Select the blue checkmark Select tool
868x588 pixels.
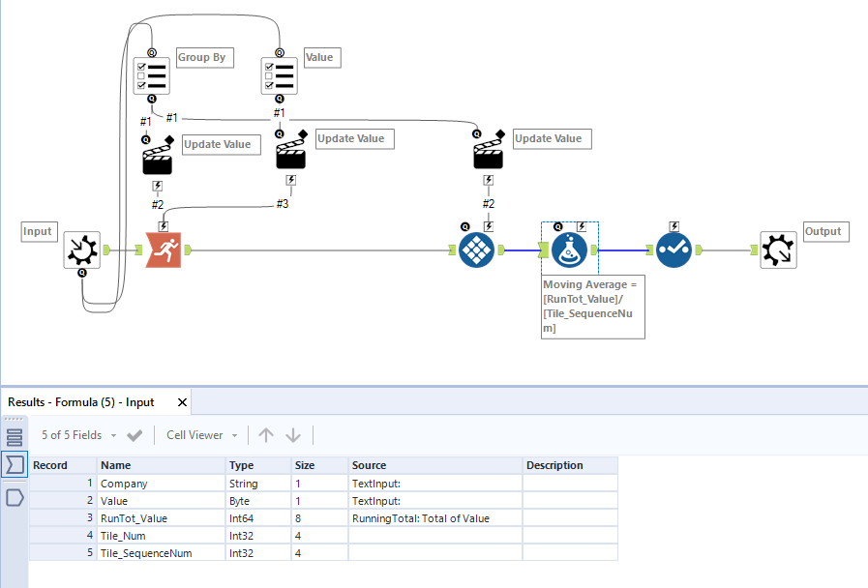coord(673,249)
